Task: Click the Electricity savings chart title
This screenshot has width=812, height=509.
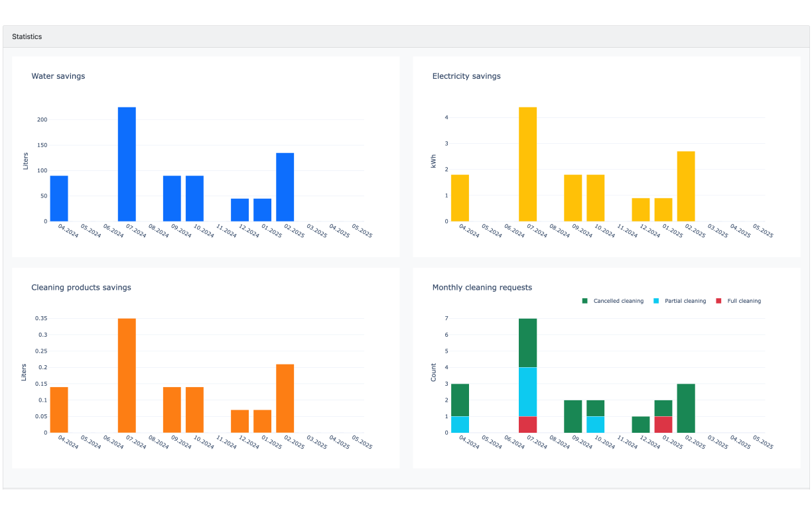Action: (466, 76)
